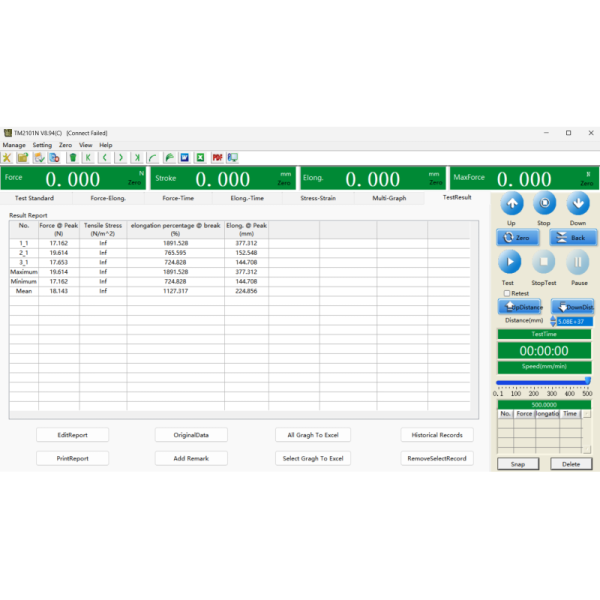600x600 pixels.
Task: Zero the Force display
Action: pos(134,183)
